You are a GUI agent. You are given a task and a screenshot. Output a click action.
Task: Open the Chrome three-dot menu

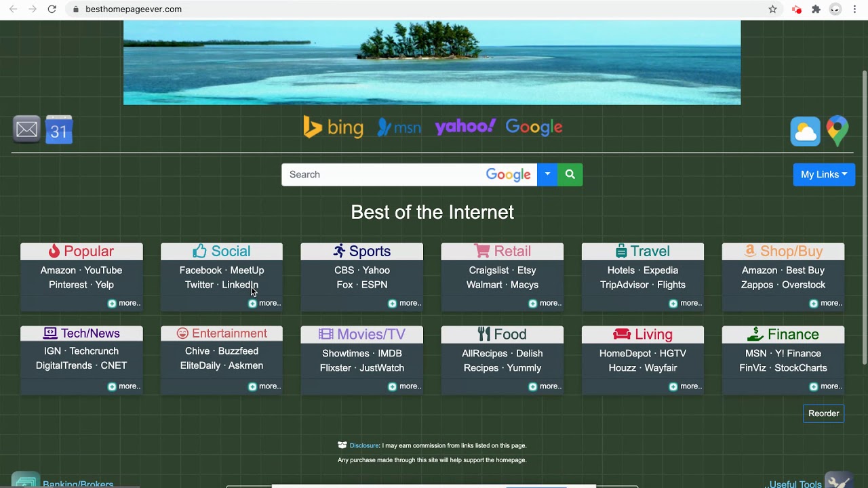pos(854,9)
